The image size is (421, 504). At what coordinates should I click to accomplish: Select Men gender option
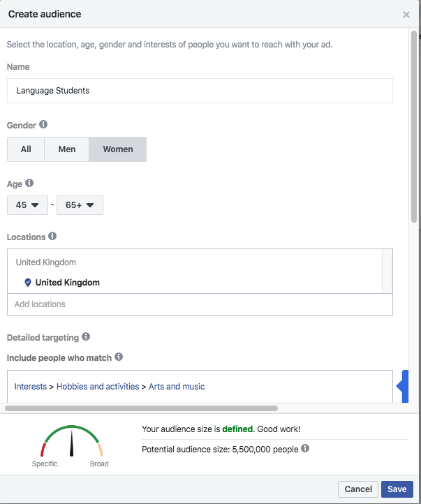[x=67, y=149]
